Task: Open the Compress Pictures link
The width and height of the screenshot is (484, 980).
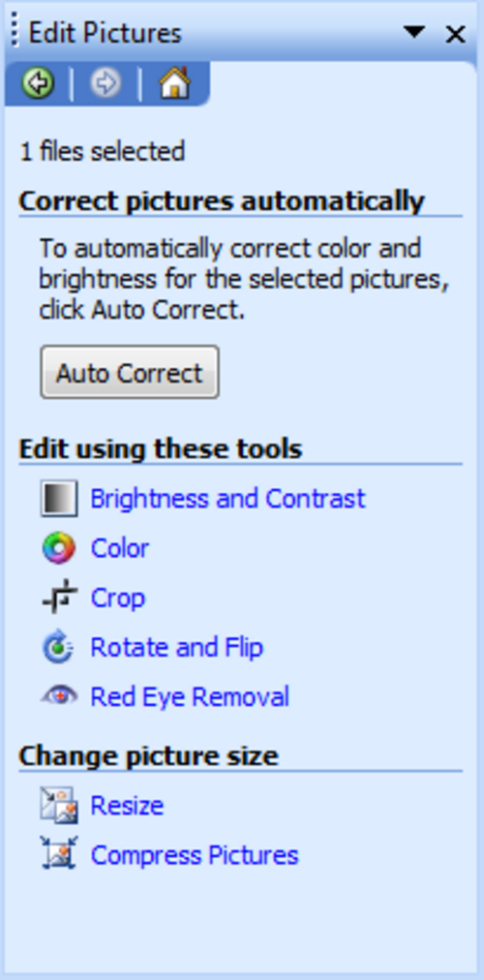Action: coord(195,855)
